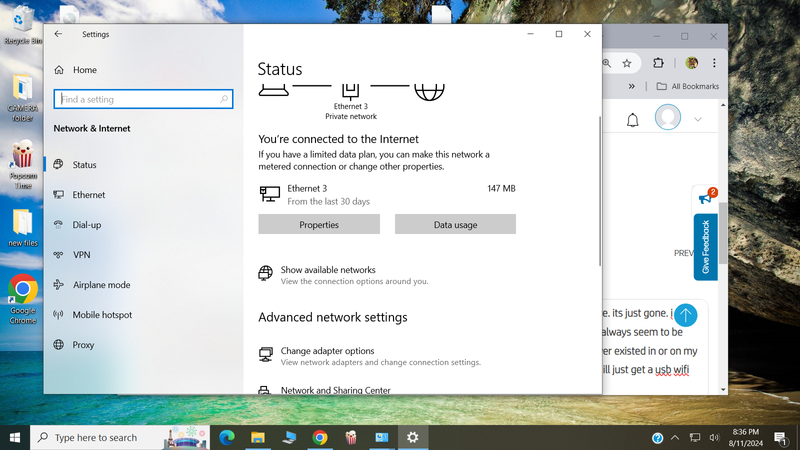Click the Ethernet 3 computer icon
This screenshot has height=450, width=800.
[269, 194]
